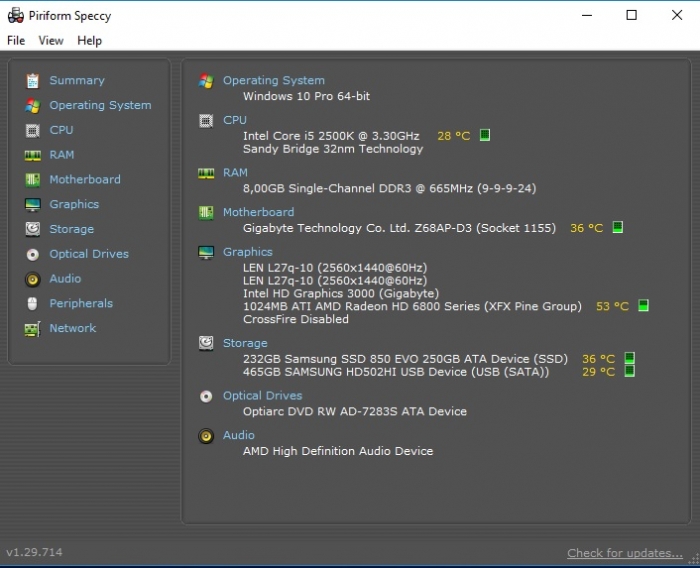Image resolution: width=700 pixels, height=568 pixels.
Task: Click the Audio heading link in main panel
Action: 239,435
